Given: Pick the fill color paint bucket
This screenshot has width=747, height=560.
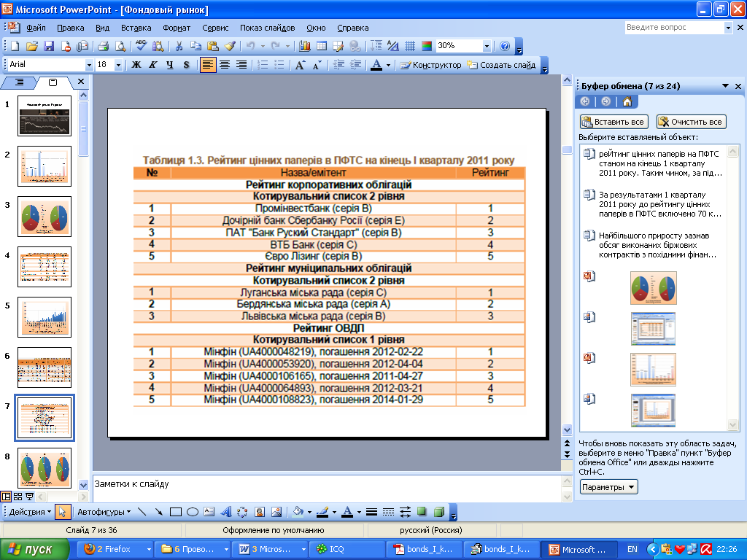Looking at the screenshot, I should click(x=298, y=512).
